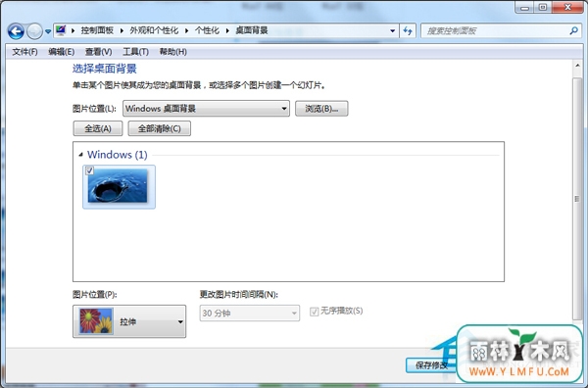Image resolution: width=588 pixels, height=388 pixels.
Task: Open the 编辑(E) menu
Action: pyautogui.click(x=61, y=52)
